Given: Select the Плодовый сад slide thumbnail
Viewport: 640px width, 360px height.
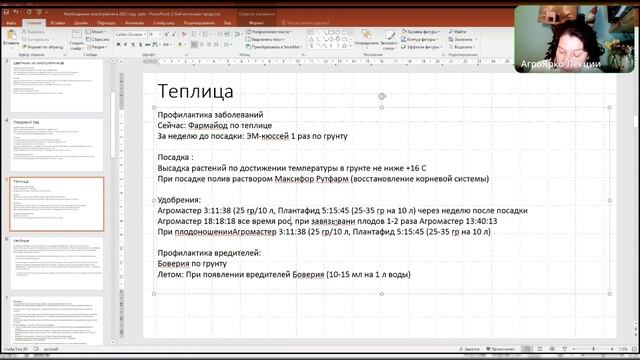Looking at the screenshot, I should [57, 145].
